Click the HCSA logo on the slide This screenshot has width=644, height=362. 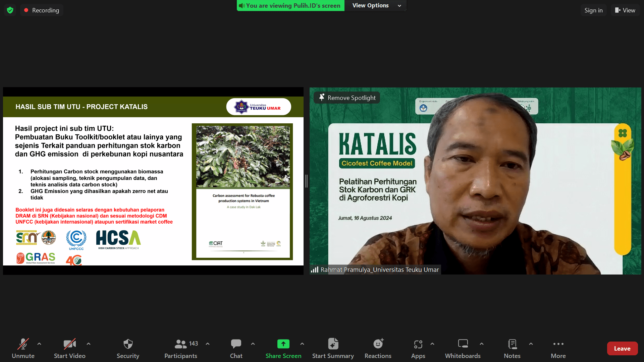118,240
